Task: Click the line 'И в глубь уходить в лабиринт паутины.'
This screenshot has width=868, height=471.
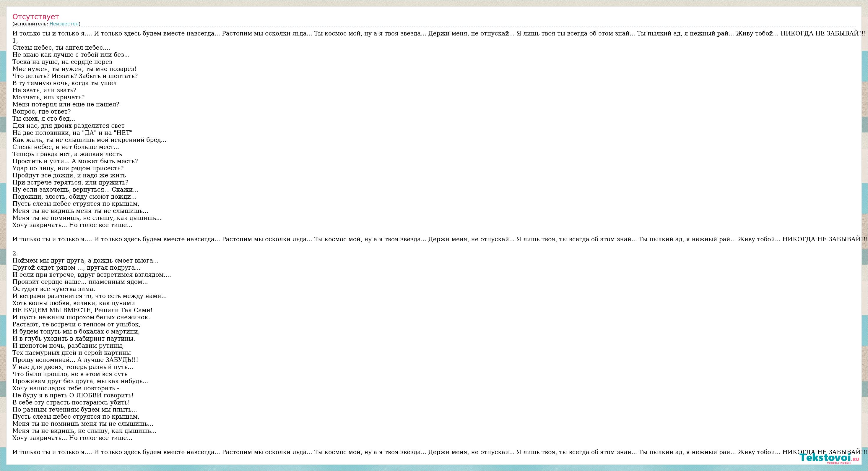Action: click(74, 339)
